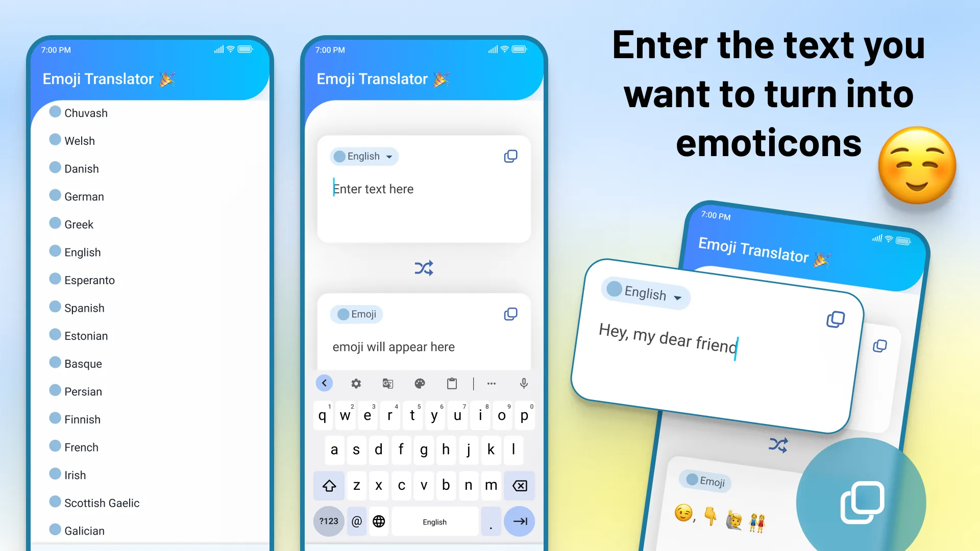The height and width of the screenshot is (551, 980).
Task: Click the keyboard settings gear icon
Action: coord(356,383)
